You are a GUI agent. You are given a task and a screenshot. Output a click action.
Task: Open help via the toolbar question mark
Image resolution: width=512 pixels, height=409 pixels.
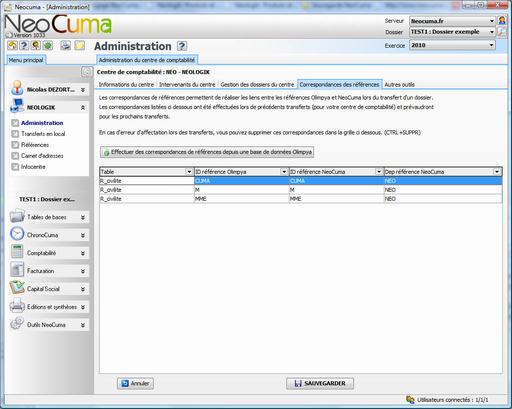24,45
